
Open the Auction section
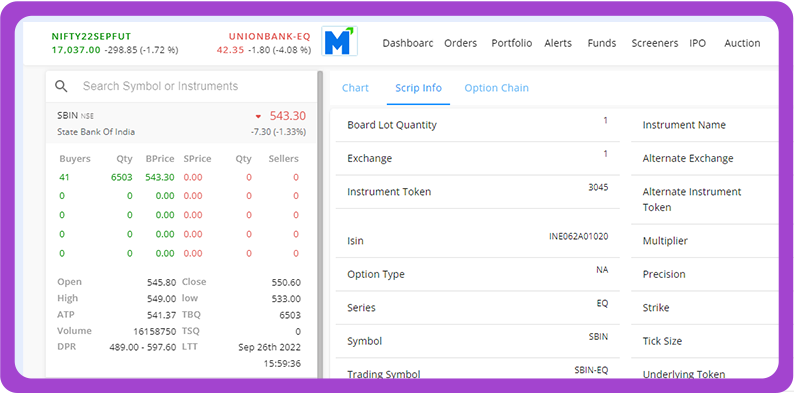(x=742, y=43)
